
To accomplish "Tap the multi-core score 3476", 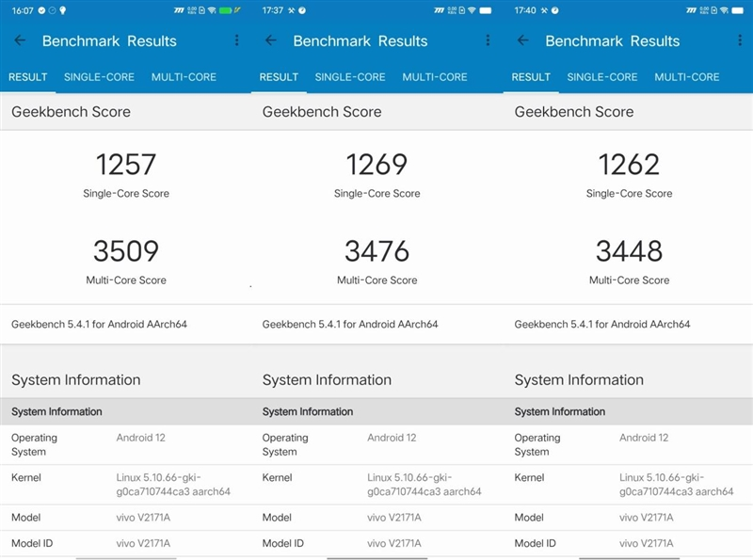I will click(377, 250).
